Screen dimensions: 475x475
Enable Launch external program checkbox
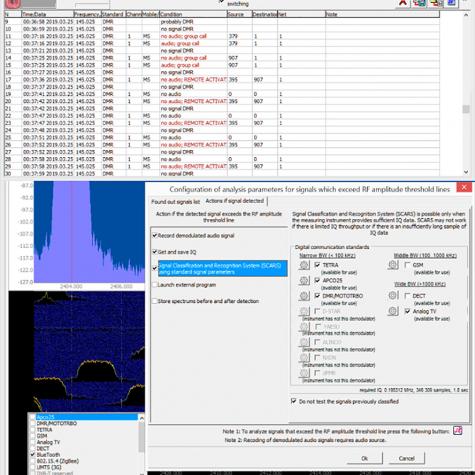pyautogui.click(x=155, y=285)
